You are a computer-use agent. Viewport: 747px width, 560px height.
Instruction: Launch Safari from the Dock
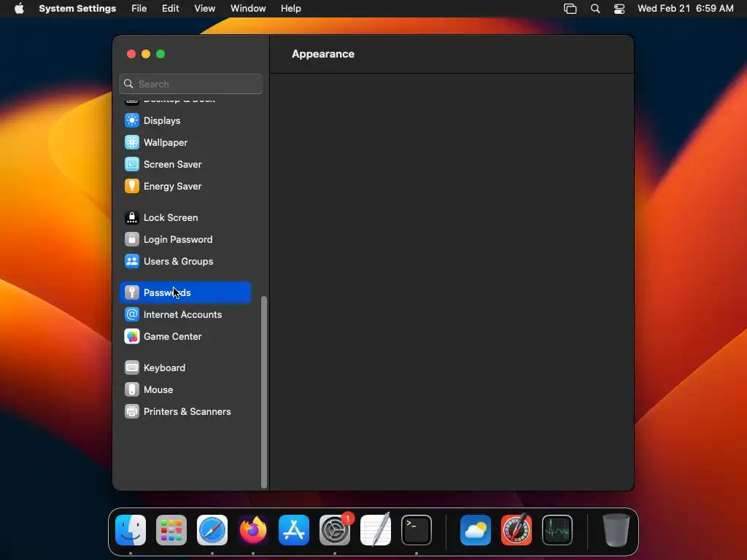pos(212,530)
